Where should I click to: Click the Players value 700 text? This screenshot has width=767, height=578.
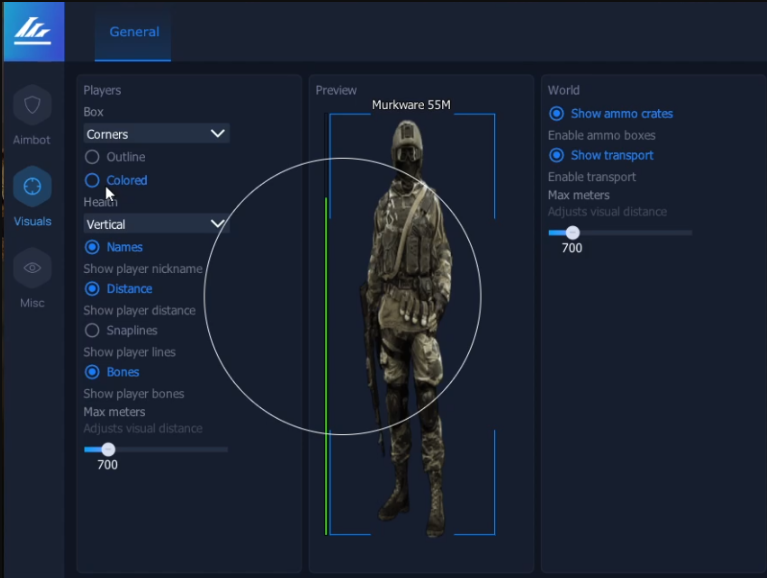107,465
